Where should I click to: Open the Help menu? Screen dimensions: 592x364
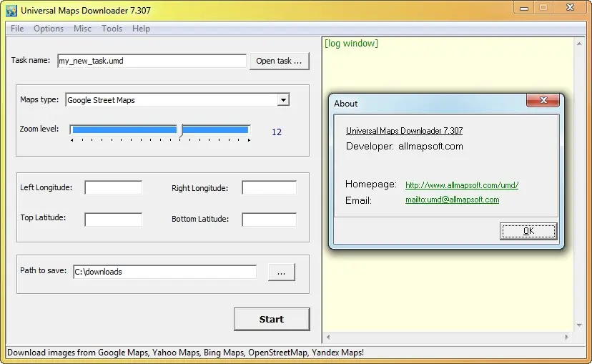click(x=141, y=29)
